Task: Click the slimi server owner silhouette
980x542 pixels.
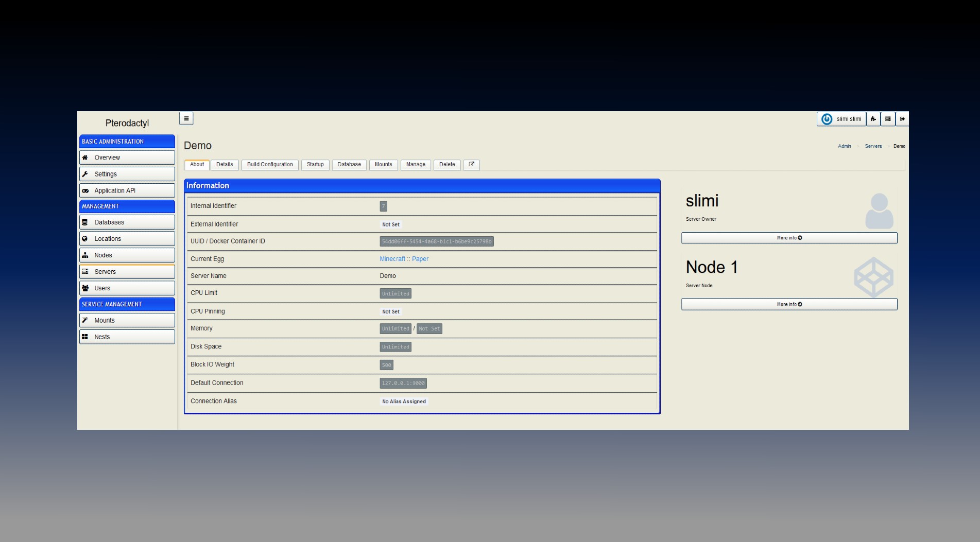Action: (x=879, y=211)
